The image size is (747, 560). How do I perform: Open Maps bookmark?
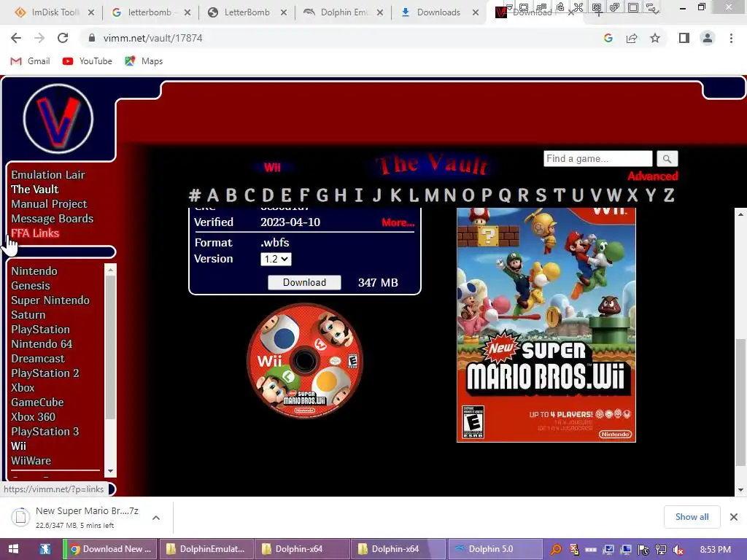click(x=144, y=61)
